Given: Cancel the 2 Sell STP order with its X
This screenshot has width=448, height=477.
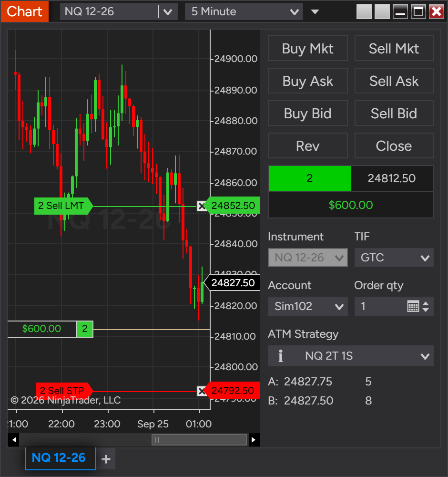Looking at the screenshot, I should tap(202, 391).
